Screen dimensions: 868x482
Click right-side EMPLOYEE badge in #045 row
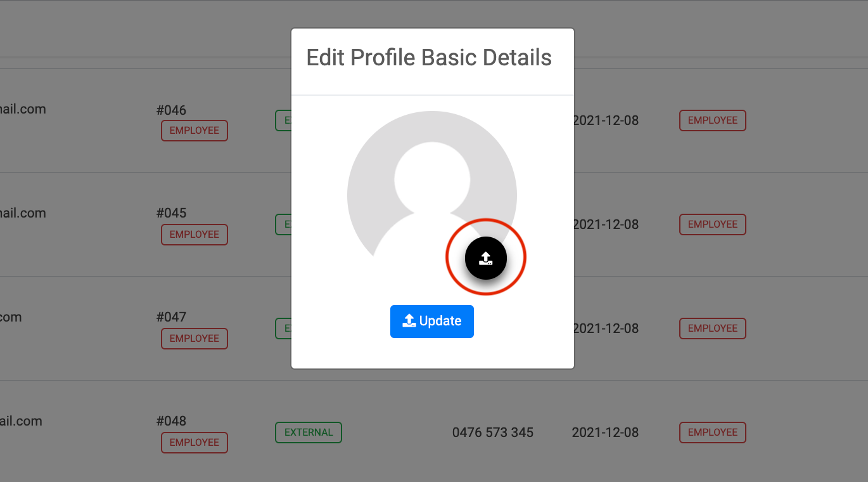[x=713, y=225]
